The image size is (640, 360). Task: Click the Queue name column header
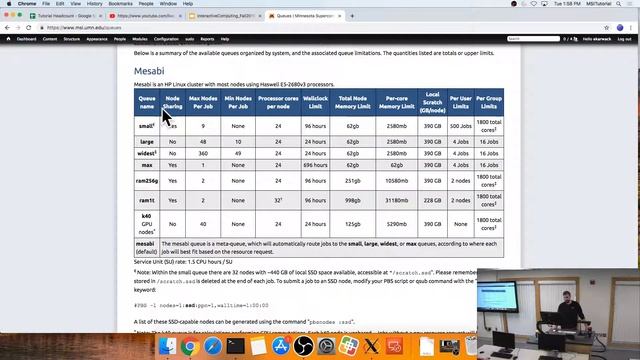[x=147, y=102]
